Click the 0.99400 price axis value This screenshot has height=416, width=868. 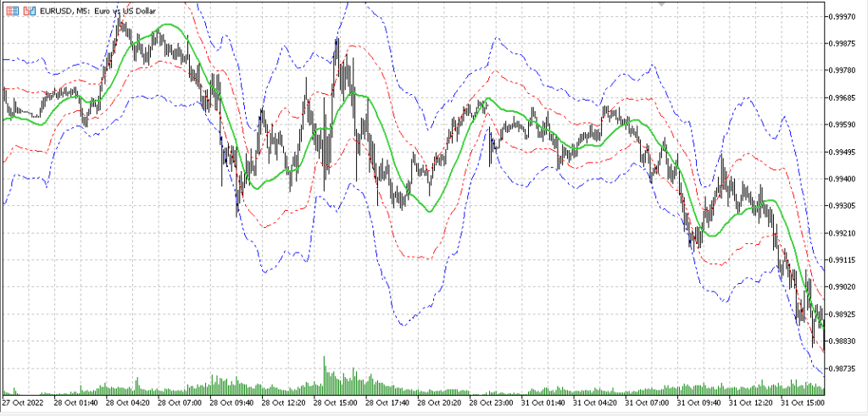point(843,179)
